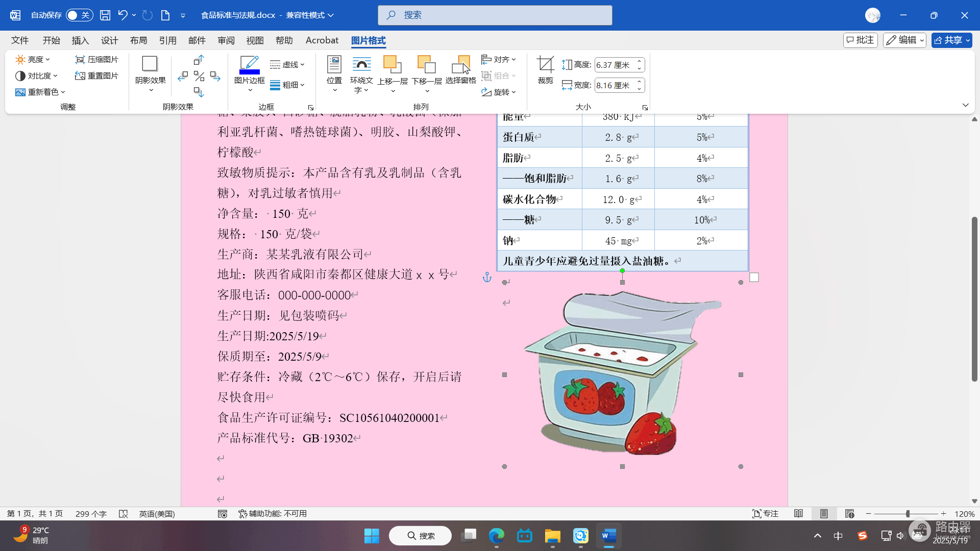Open the Wrap Text dropdown

coord(361,74)
